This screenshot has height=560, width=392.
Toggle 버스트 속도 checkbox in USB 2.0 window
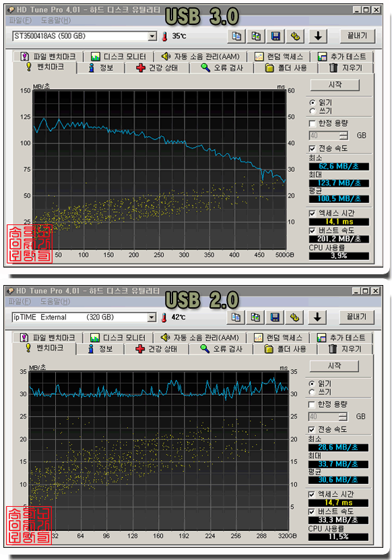(312, 511)
